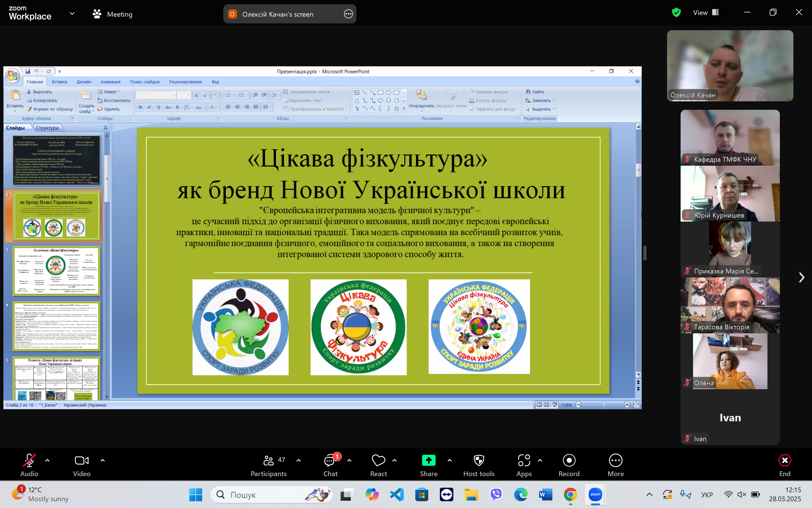Select Олексій Качан video tile

point(730,66)
